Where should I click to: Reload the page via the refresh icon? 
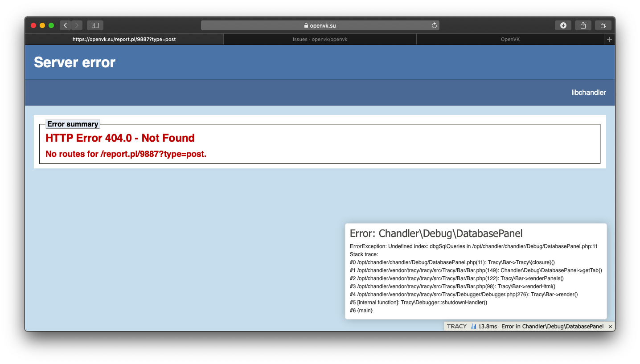[434, 25]
